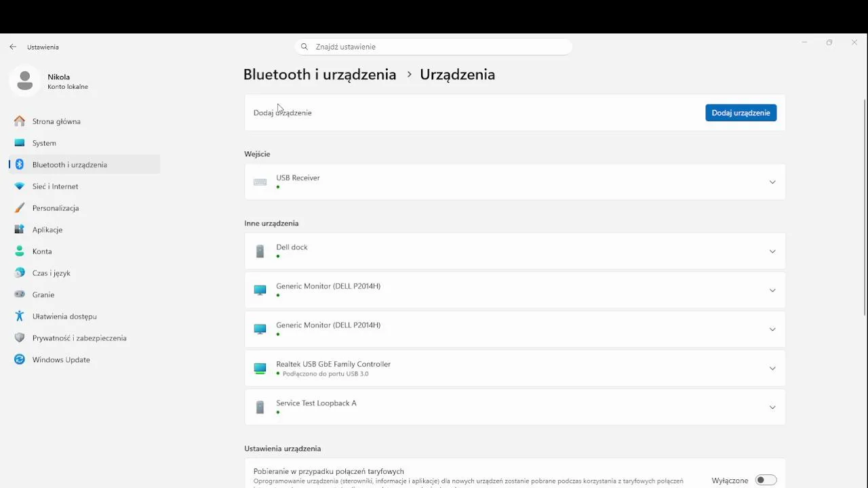868x488 pixels.
Task: Click the Service Test Loopback A name
Action: coord(316,403)
